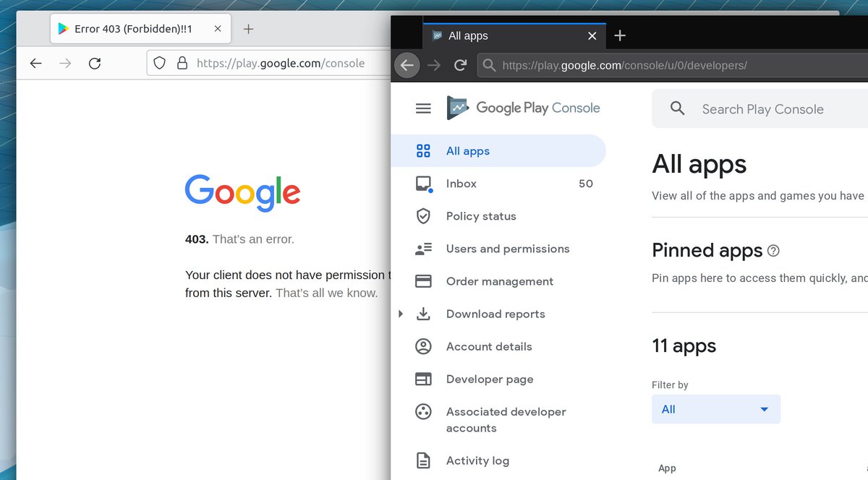Open Download reports in the sidebar
This screenshot has width=868, height=480.
click(498, 314)
